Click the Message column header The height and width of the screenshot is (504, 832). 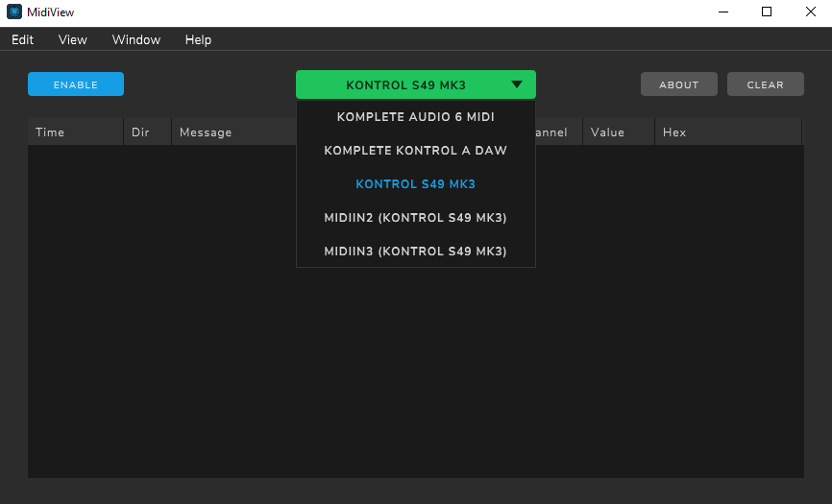234,132
